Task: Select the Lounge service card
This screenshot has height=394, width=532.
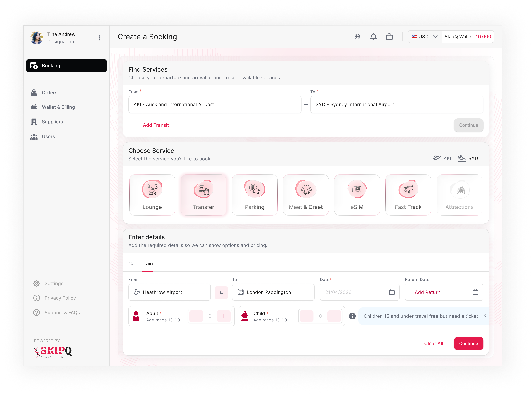Action: point(152,195)
